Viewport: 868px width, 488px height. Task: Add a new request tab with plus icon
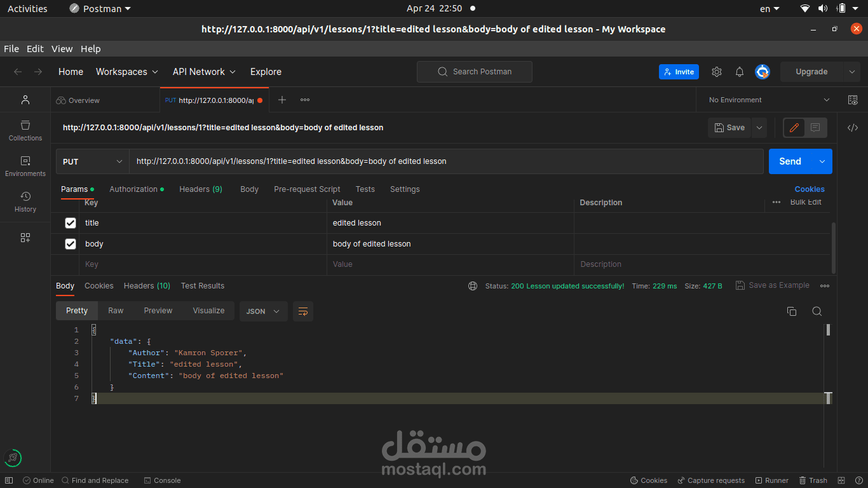coord(282,100)
